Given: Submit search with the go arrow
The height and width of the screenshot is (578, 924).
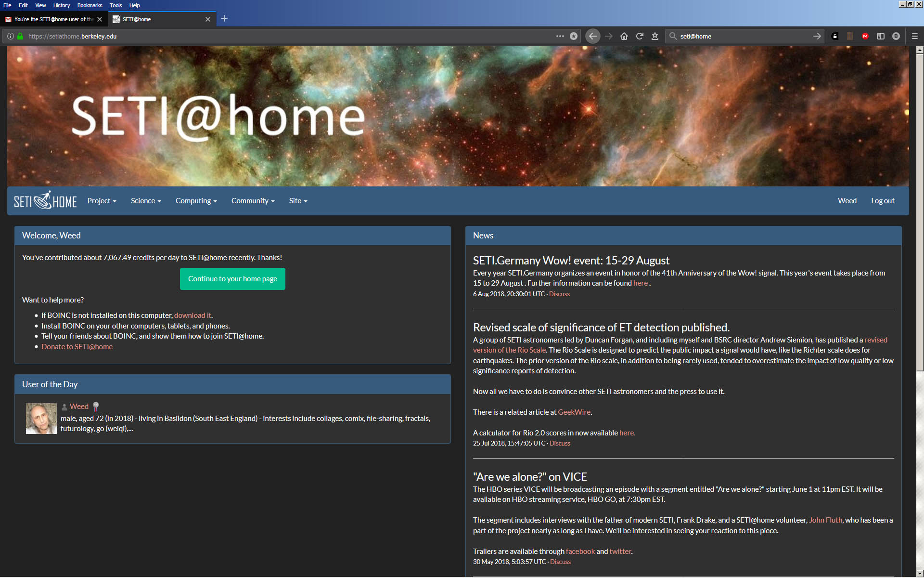Looking at the screenshot, I should [x=817, y=36].
